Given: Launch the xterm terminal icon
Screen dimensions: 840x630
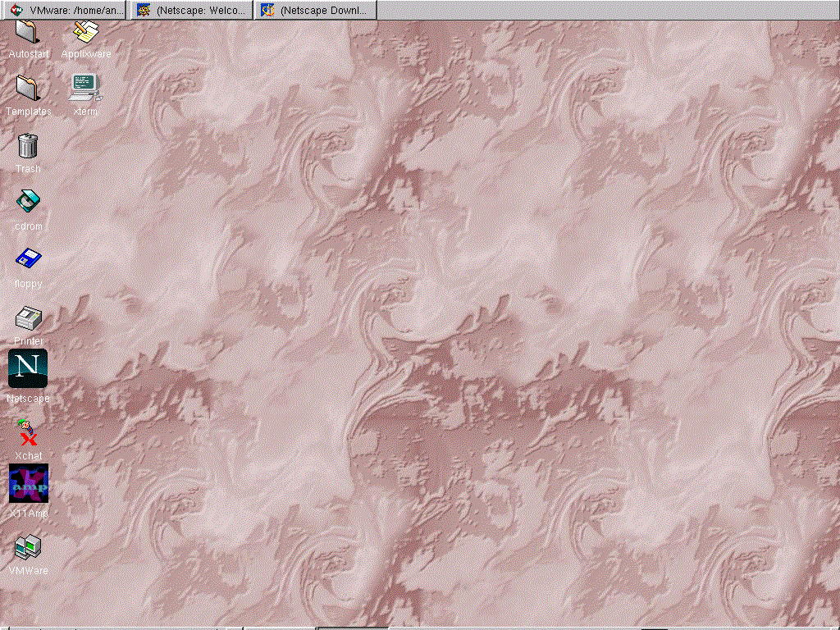Looking at the screenshot, I should point(85,86).
